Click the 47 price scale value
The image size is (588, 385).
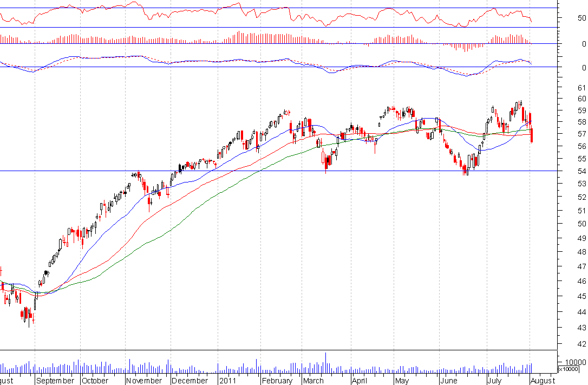coord(582,266)
